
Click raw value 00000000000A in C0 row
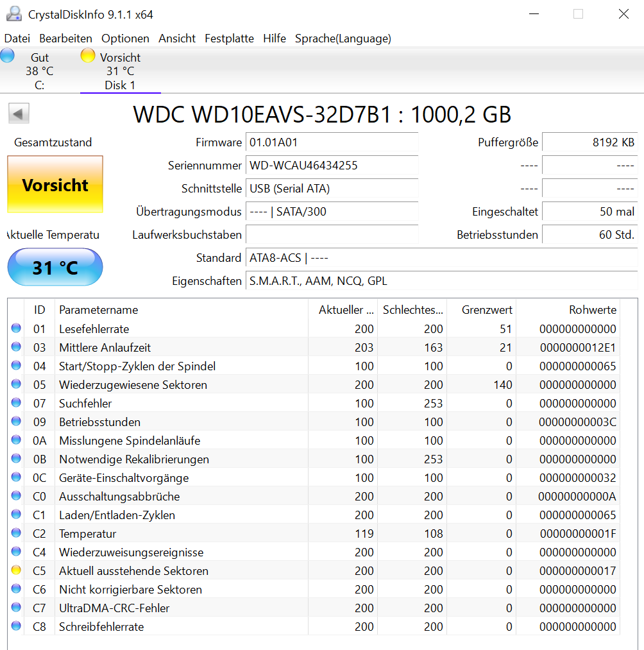577,496
